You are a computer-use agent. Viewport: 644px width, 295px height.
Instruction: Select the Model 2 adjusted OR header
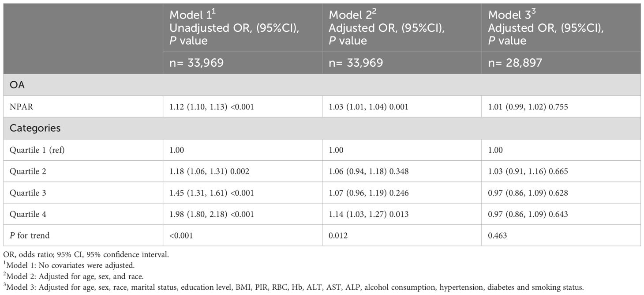[x=387, y=28]
